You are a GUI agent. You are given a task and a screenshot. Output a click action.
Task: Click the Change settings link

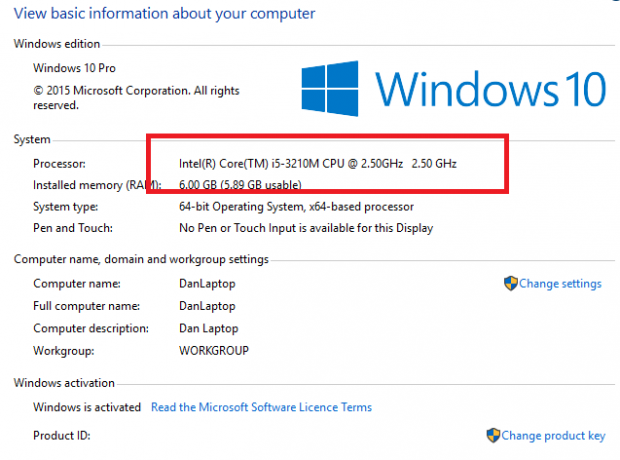coord(560,284)
